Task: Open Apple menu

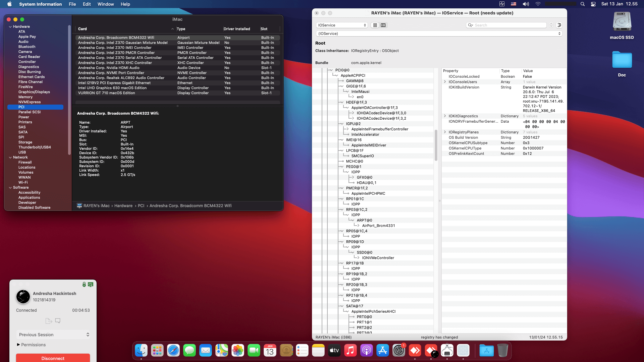Action: tap(9, 4)
